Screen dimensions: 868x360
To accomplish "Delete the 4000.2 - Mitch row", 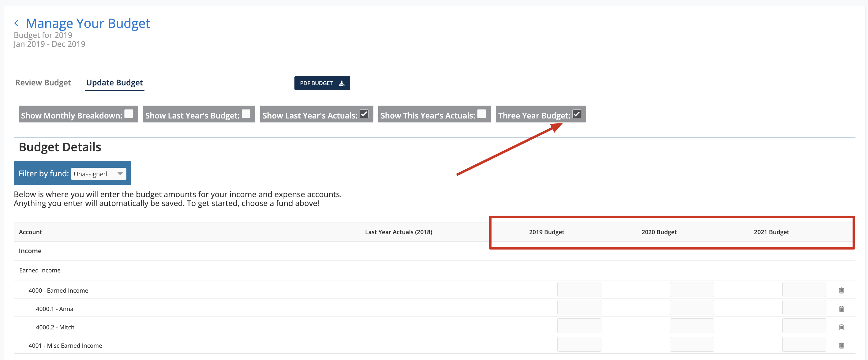I will (x=841, y=327).
